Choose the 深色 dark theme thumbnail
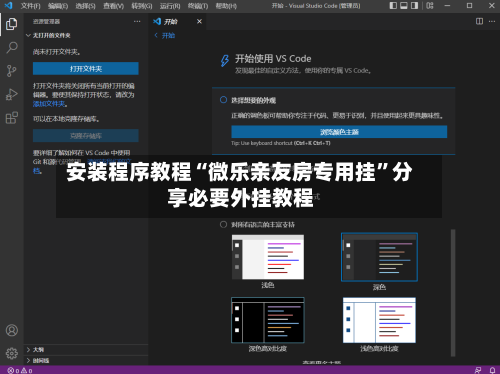This screenshot has height=374, width=500. coord(379,257)
